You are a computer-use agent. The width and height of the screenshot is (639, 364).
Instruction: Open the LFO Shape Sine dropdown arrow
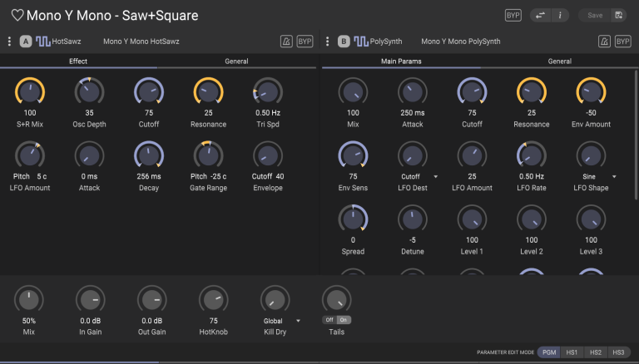pyautogui.click(x=614, y=177)
